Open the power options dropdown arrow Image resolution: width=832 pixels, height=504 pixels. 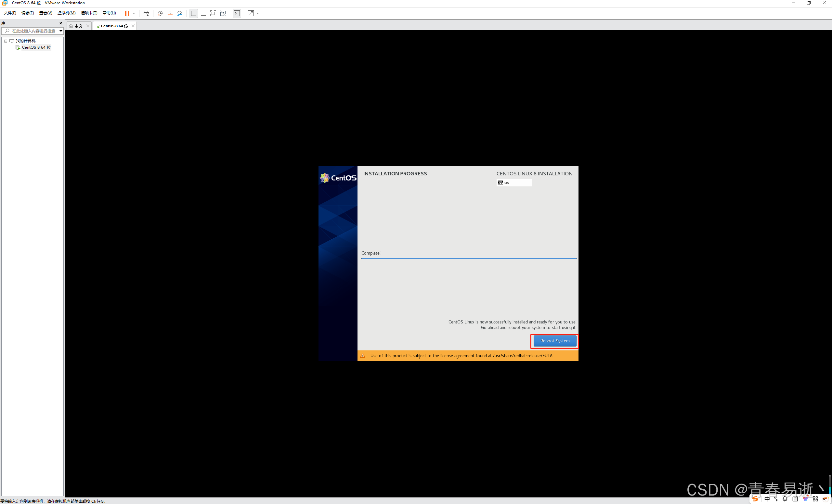[134, 14]
